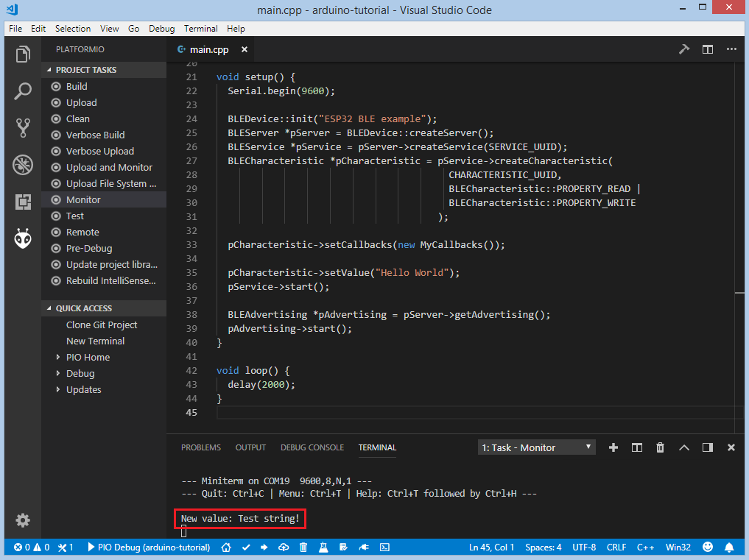The height and width of the screenshot is (560, 749).
Task: Open the Extensions view
Action: [23, 202]
